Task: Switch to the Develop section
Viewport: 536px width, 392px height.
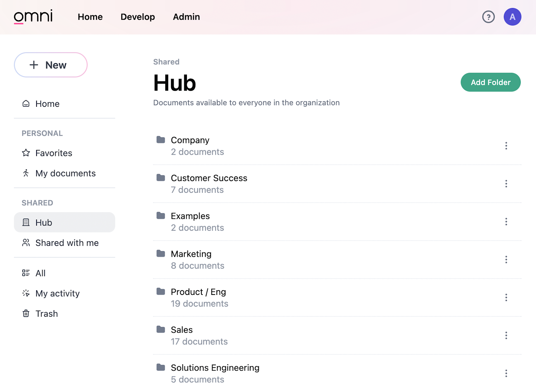Action: [x=138, y=17]
